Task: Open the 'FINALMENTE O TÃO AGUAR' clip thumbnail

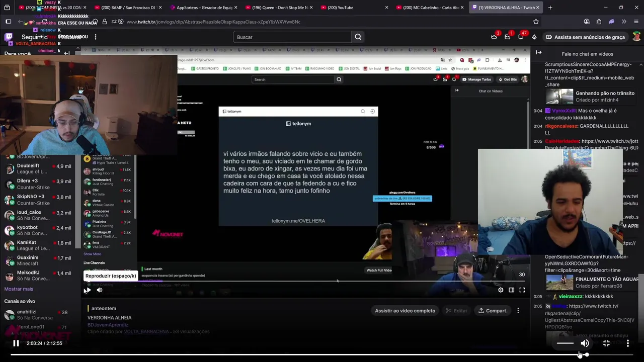Action: [559, 283]
